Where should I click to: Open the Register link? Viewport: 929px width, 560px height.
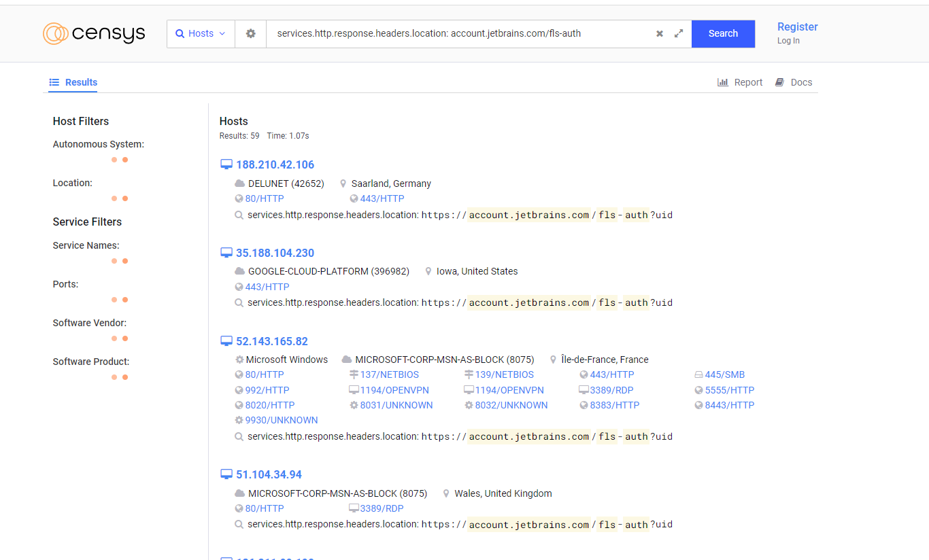click(x=798, y=27)
